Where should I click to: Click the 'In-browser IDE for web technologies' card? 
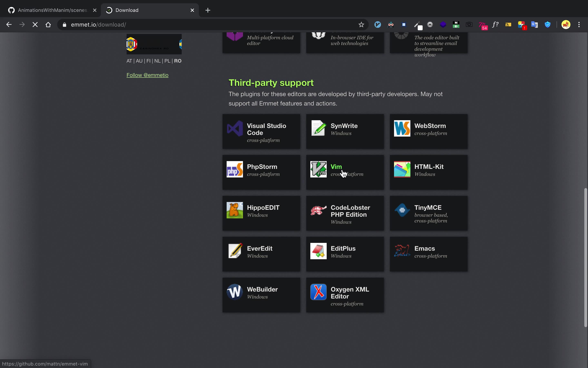tap(345, 43)
